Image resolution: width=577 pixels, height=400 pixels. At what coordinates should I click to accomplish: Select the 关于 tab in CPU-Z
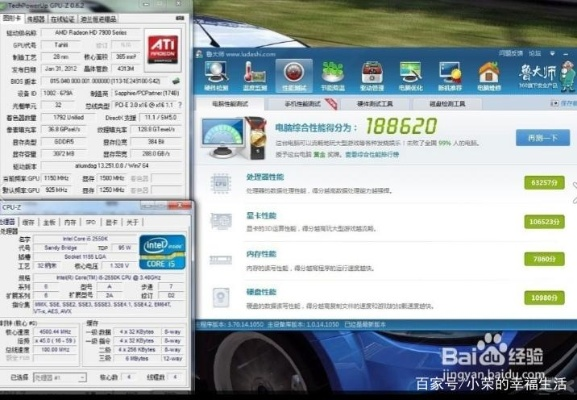click(x=132, y=222)
